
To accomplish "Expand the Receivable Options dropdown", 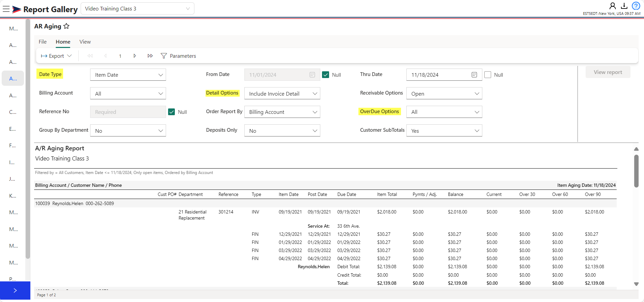I will coord(444,94).
